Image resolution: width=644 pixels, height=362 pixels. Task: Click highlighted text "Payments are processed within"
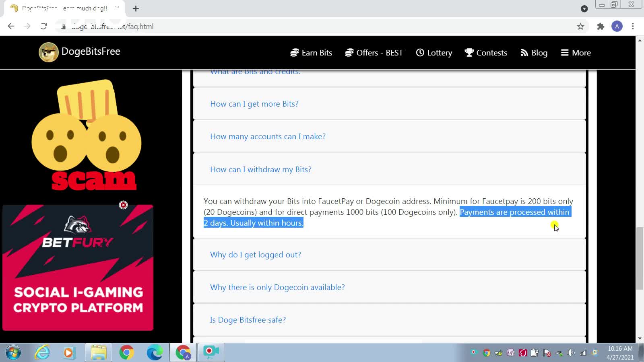click(514, 212)
